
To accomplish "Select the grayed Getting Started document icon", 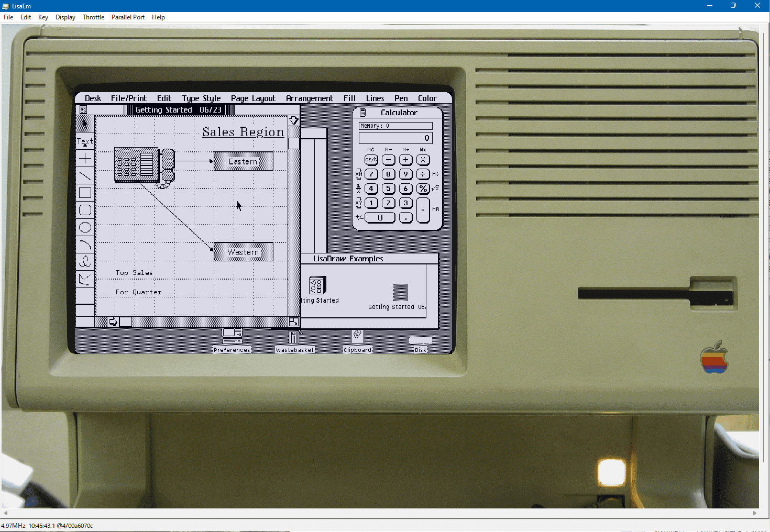I will point(401,293).
